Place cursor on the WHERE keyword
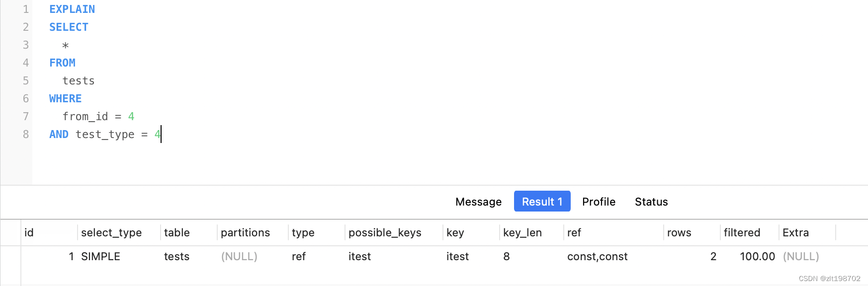Image resolution: width=868 pixels, height=286 pixels. 65,99
